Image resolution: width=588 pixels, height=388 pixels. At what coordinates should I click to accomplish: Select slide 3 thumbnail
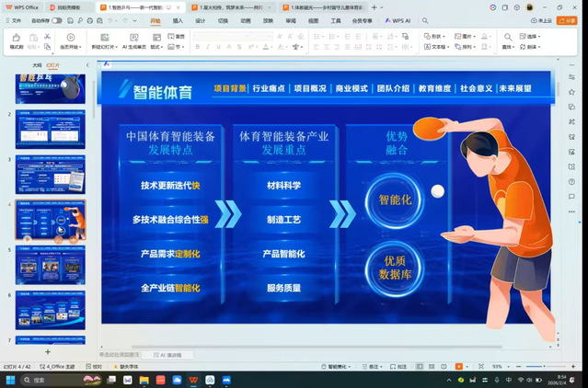pos(50,174)
